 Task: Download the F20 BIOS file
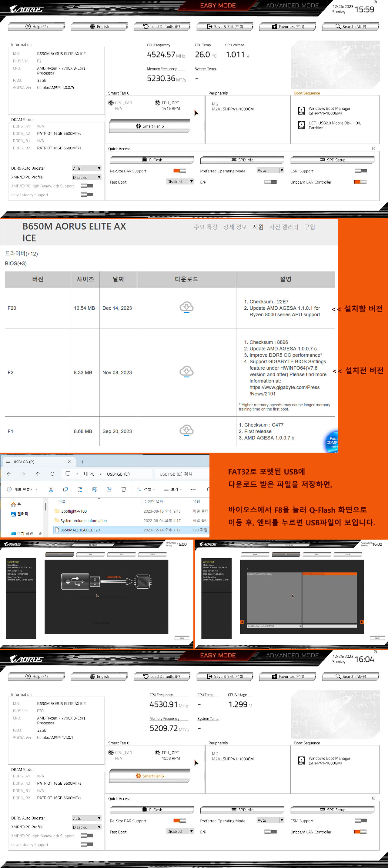point(186,307)
